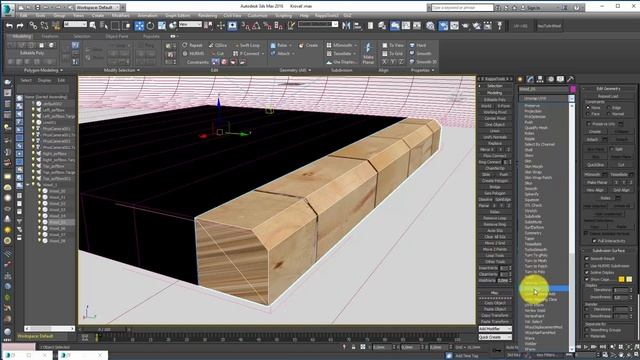
Task: Open the Add Modifier dropdown in RappaTools
Action: coord(495,329)
